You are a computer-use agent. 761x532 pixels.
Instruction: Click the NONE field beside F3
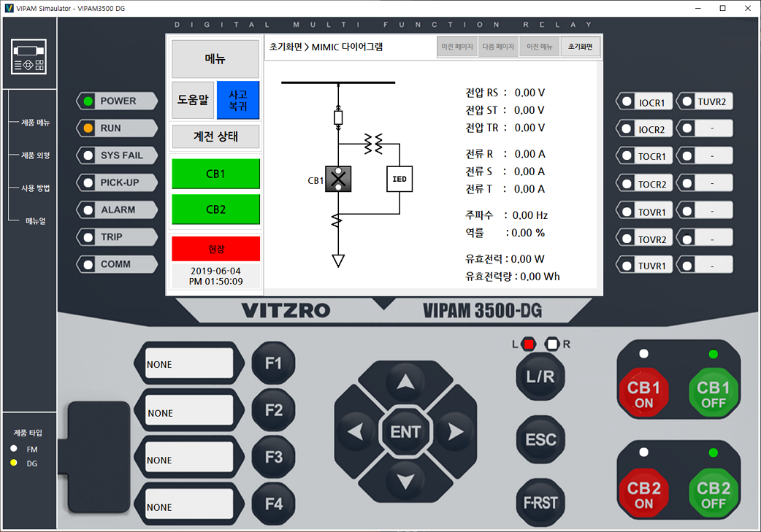coord(189,457)
